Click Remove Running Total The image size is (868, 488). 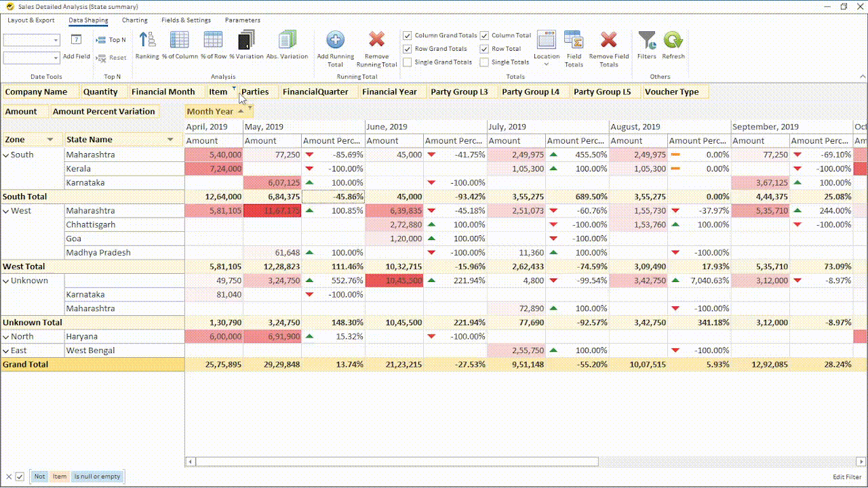(376, 46)
